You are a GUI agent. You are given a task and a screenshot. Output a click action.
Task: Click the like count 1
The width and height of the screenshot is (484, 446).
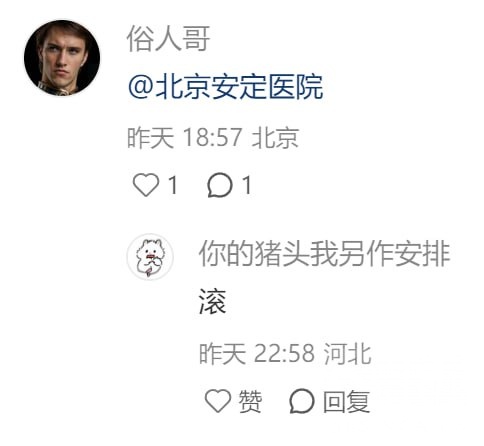click(x=173, y=185)
